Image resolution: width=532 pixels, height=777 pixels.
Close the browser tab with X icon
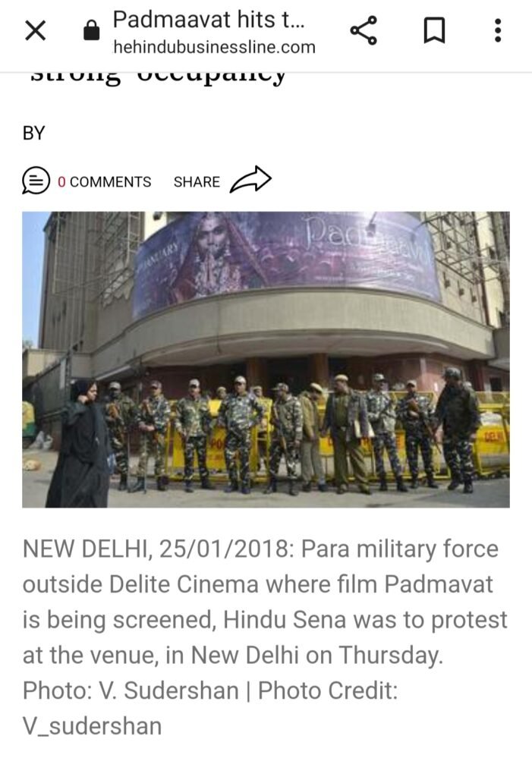coord(35,30)
